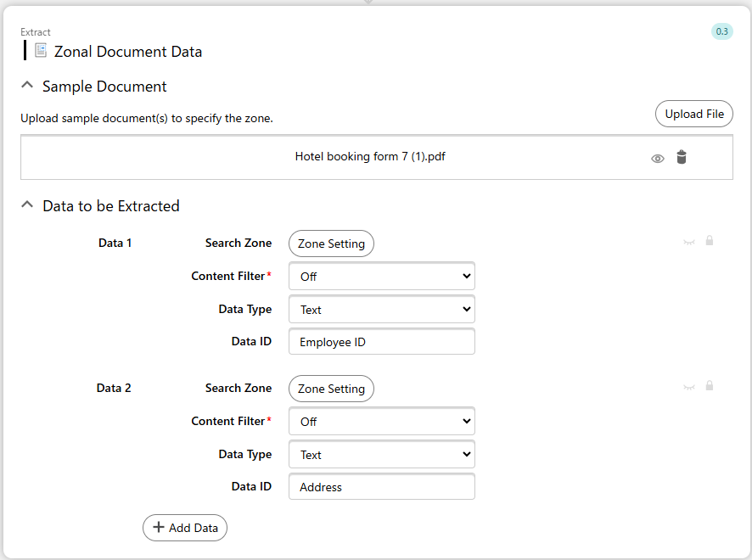Viewport: 752px width, 560px height.
Task: Click the Address Data ID field
Action: [x=382, y=487]
